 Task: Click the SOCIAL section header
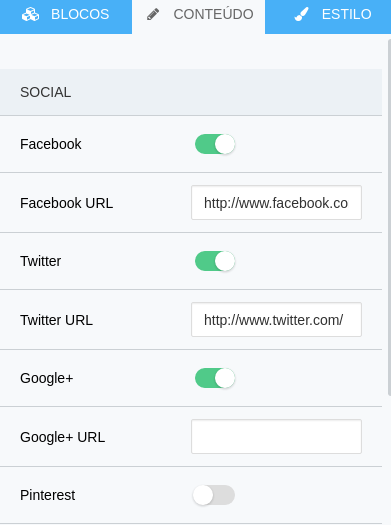click(x=191, y=92)
